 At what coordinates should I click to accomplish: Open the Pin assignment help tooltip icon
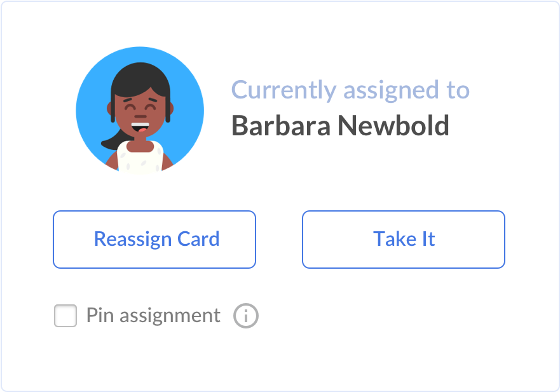(x=246, y=316)
